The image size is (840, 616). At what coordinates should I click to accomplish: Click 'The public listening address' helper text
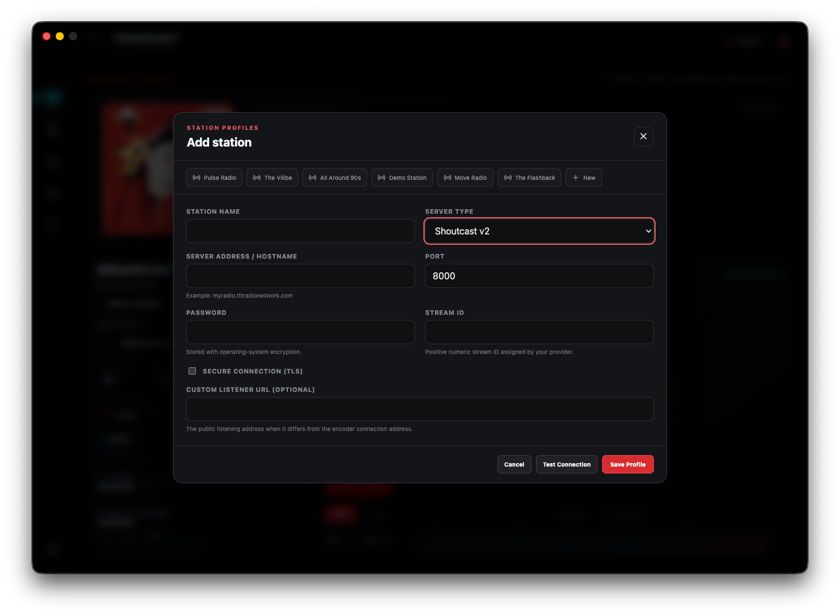click(299, 429)
